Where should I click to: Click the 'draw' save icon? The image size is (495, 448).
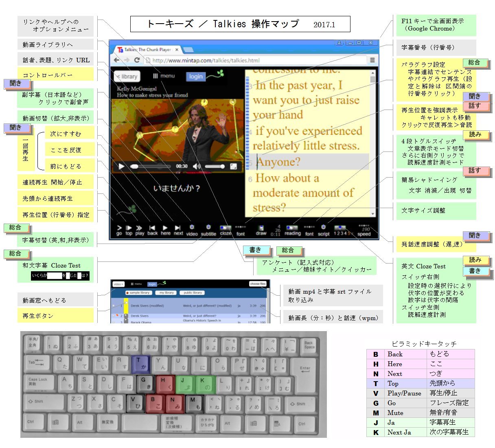point(261,228)
